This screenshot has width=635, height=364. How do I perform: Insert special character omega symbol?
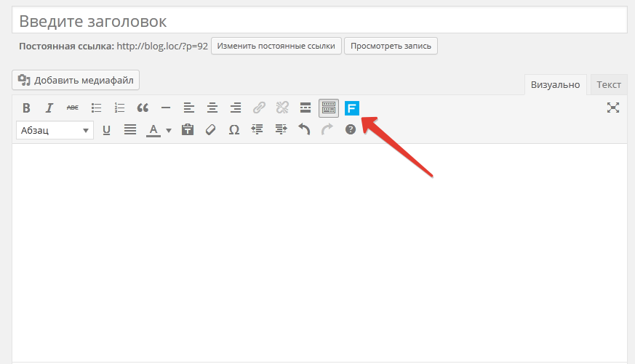tap(234, 130)
